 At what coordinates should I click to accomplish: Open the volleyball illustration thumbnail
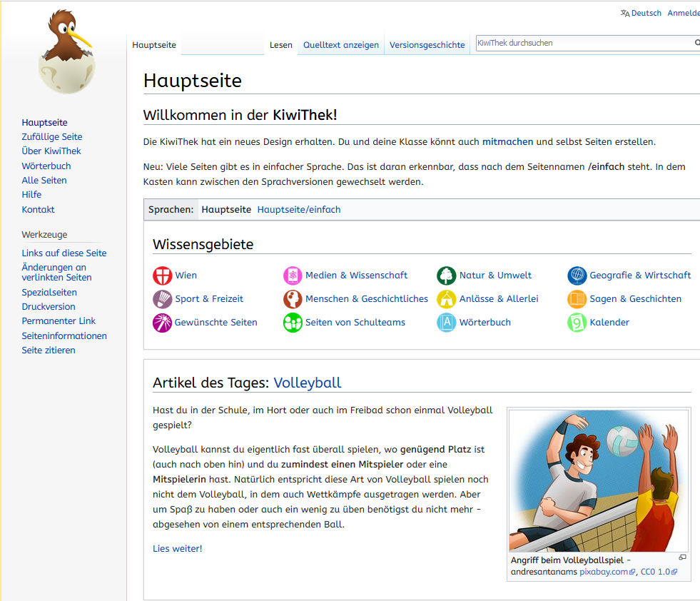tap(598, 480)
